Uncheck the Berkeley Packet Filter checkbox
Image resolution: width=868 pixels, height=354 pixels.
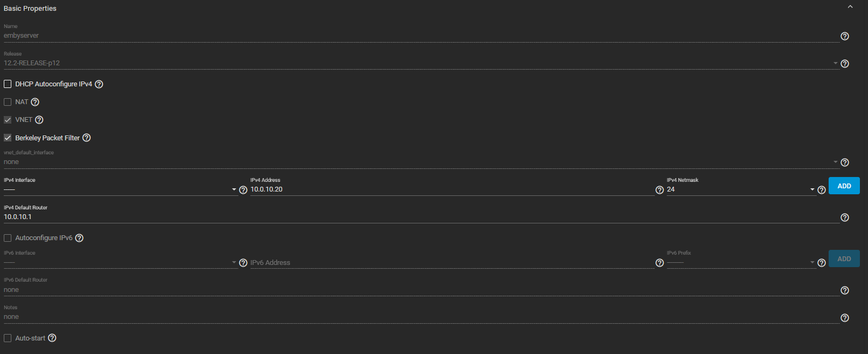click(8, 138)
